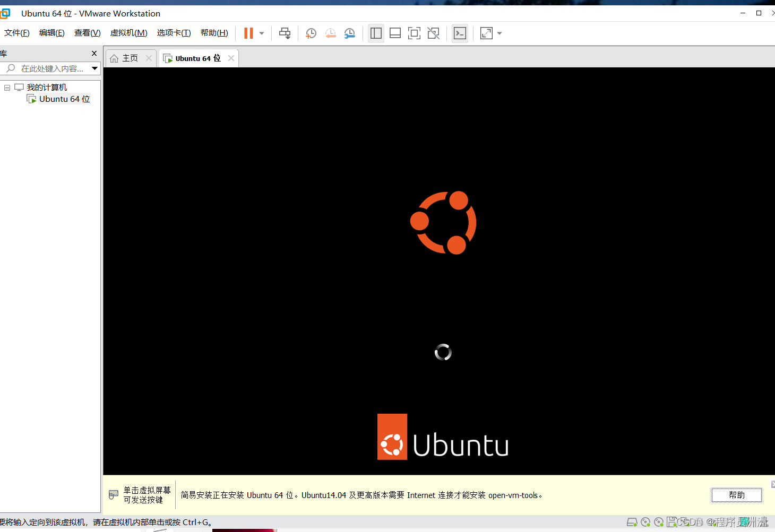This screenshot has width=775, height=532.
Task: Toggle Unity mode
Action: [x=433, y=33]
